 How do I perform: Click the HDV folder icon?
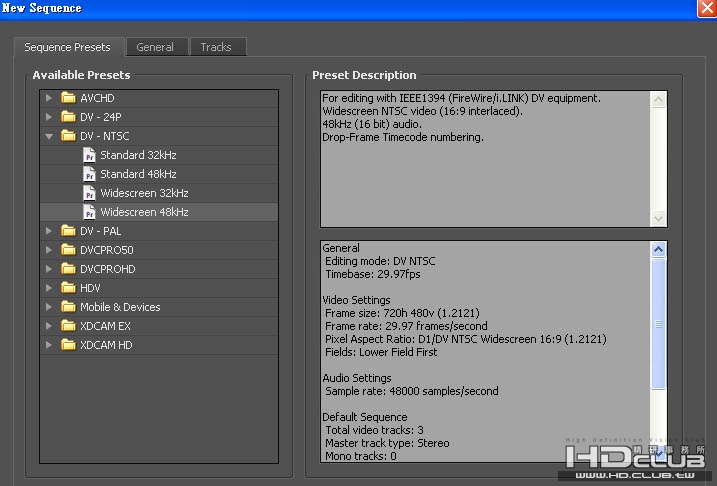point(68,288)
